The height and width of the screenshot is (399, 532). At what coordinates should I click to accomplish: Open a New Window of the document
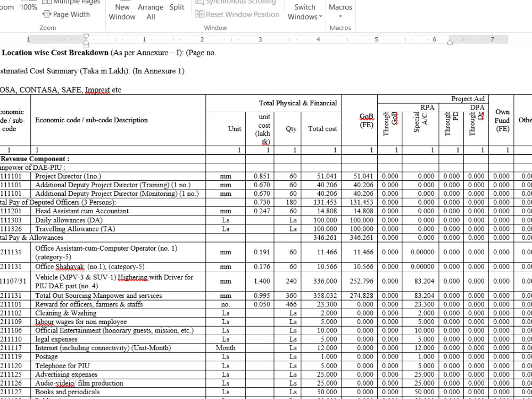(122, 12)
